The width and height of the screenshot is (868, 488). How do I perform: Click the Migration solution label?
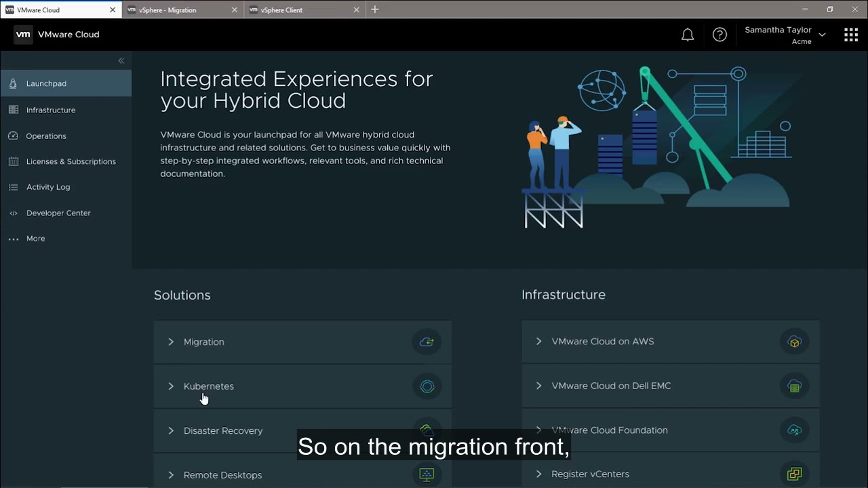(x=203, y=342)
